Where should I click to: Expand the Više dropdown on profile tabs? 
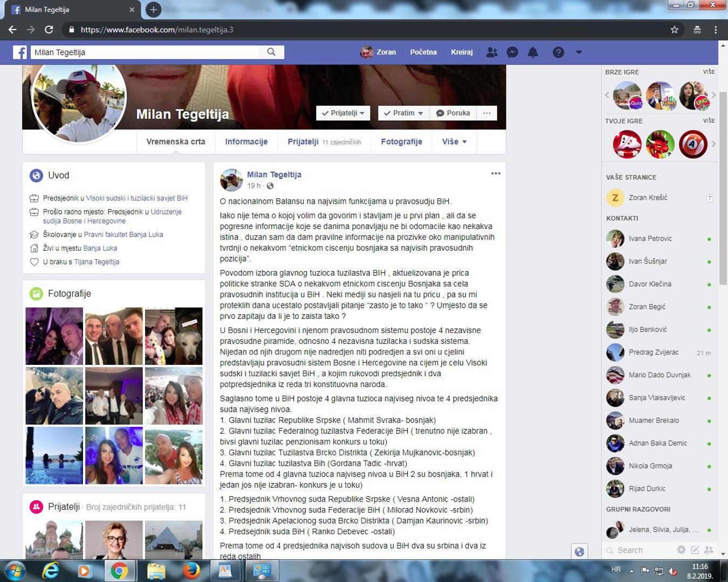(454, 142)
